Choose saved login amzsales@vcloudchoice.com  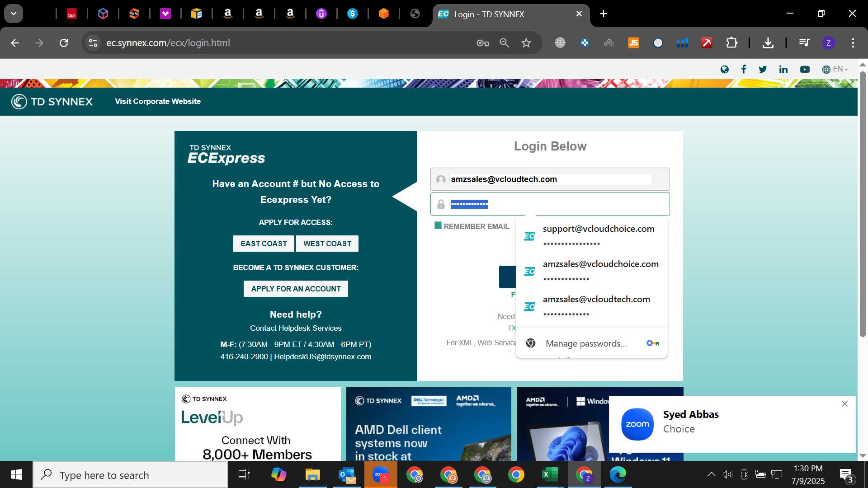coord(591,271)
